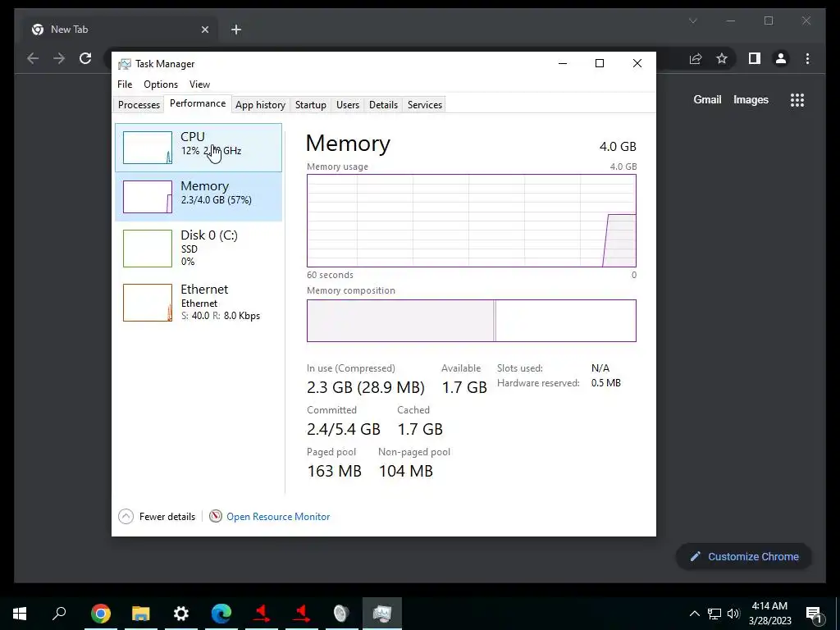This screenshot has height=630, width=840.
Task: Click the '104 MB' non-paged pool value
Action: 405,471
